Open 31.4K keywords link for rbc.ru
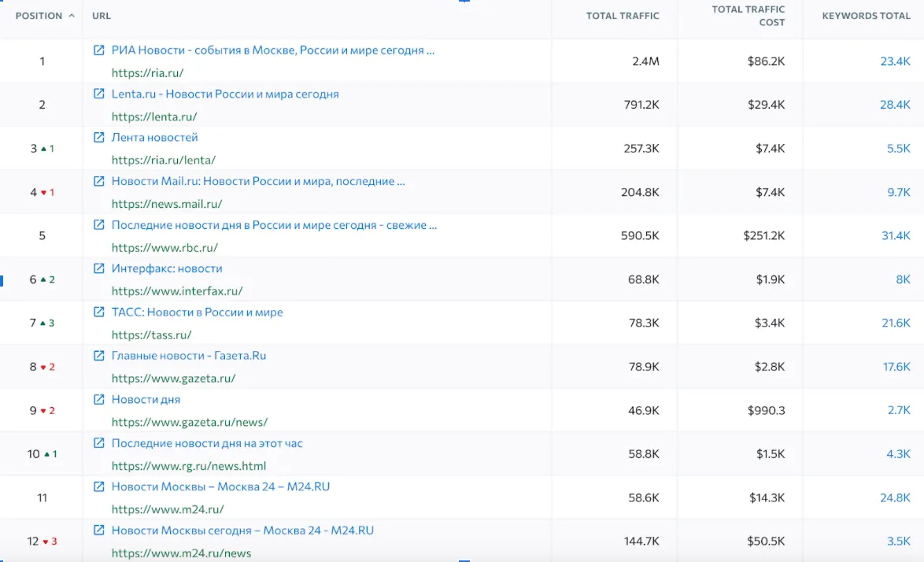Screen dimensions: 924x562 tap(895, 236)
